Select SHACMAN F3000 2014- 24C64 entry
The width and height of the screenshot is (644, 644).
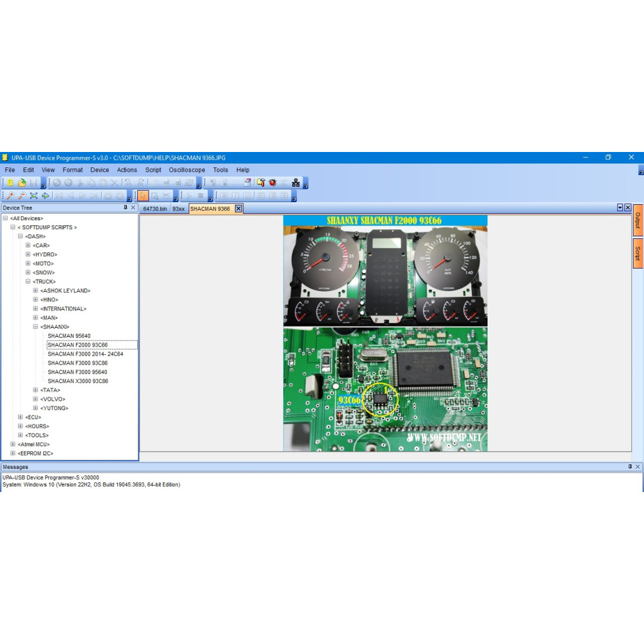(x=86, y=354)
